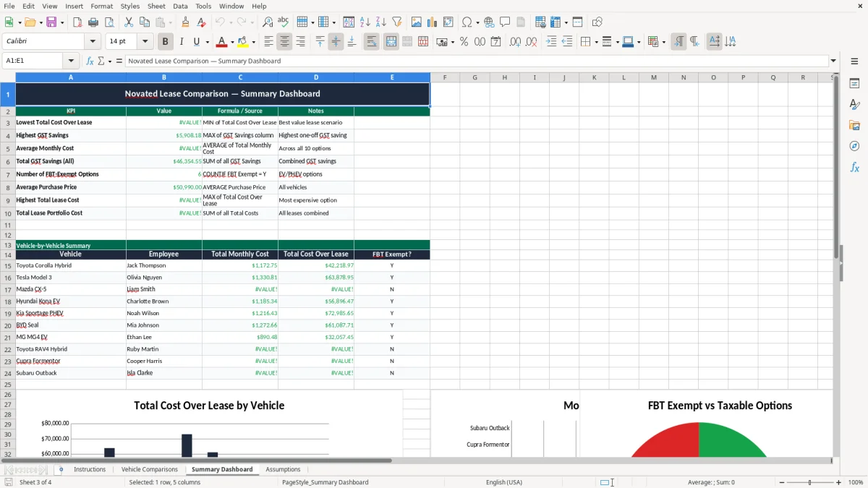The image size is (868, 488).
Task: Open the Background Color dropdown arrow
Action: pos(255,42)
